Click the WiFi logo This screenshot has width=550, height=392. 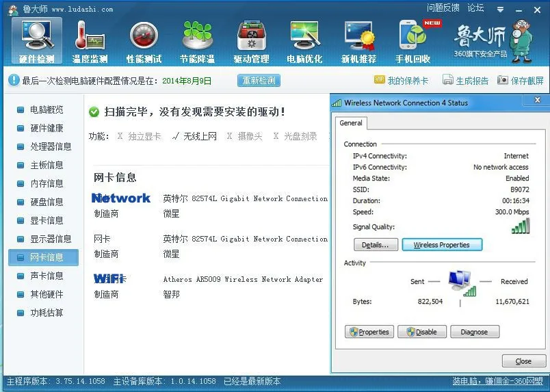[x=109, y=278]
